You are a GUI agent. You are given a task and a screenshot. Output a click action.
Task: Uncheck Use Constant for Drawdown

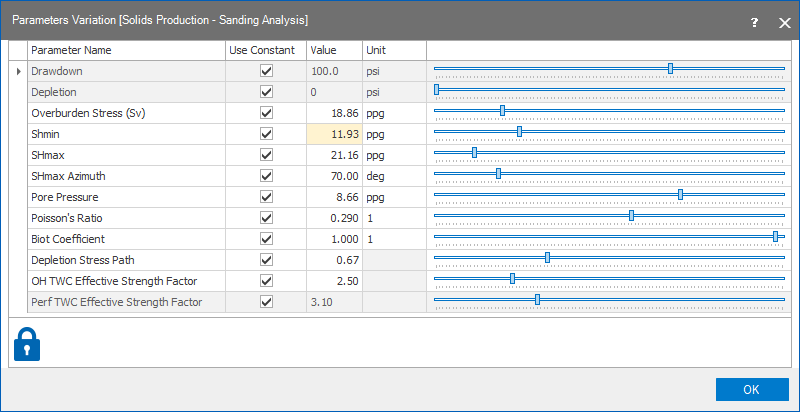(x=266, y=71)
